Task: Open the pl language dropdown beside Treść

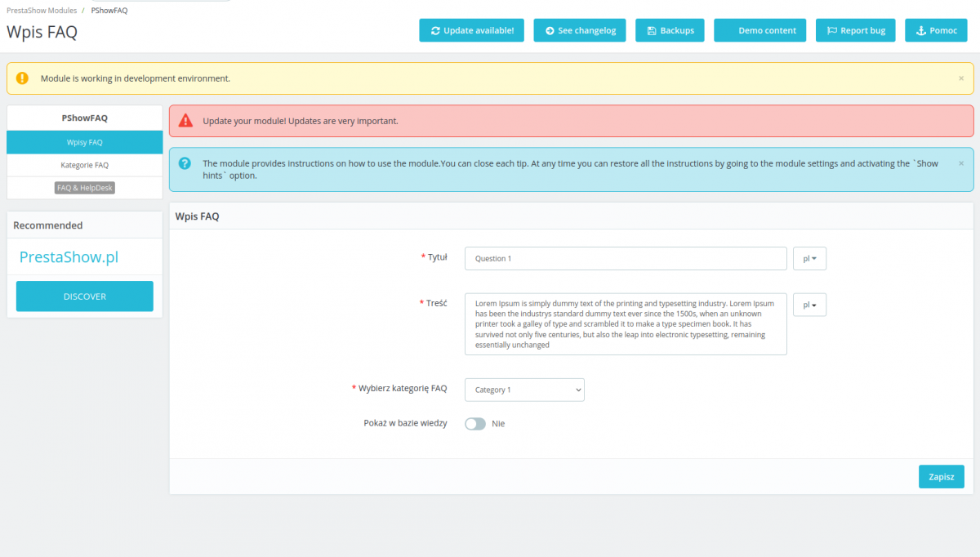Action: coord(809,305)
